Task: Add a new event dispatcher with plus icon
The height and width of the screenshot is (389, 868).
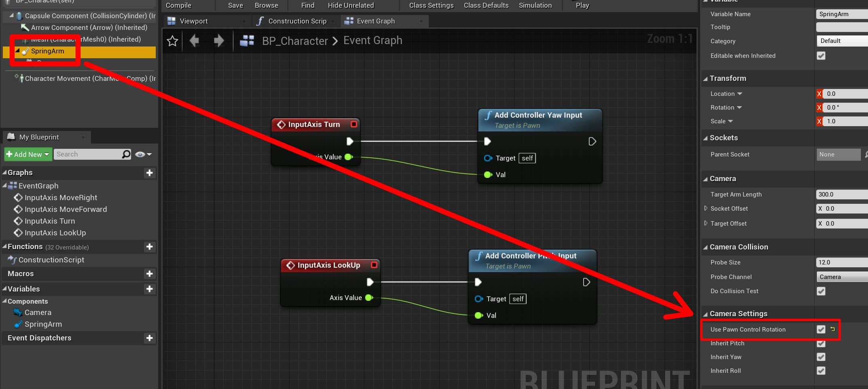Action: 149,338
